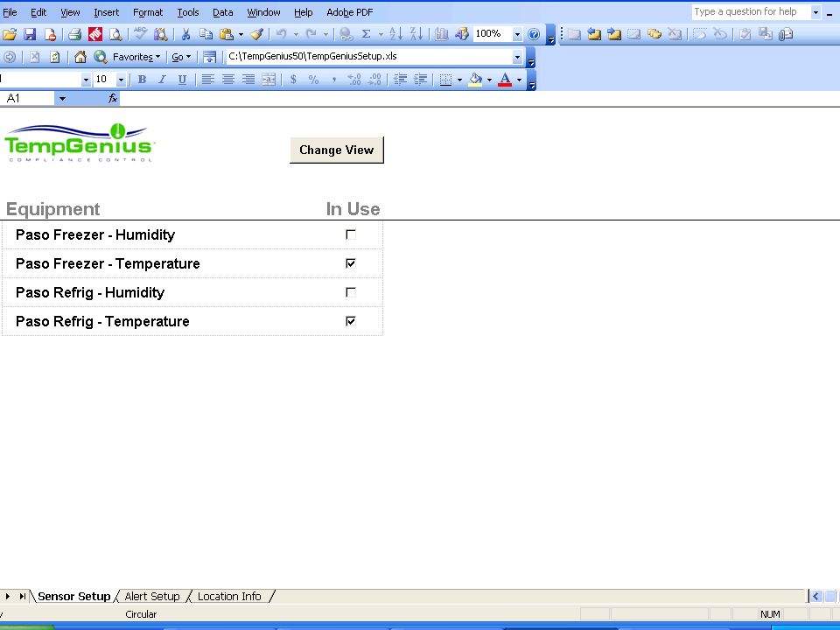The width and height of the screenshot is (840, 630).
Task: Click the insert function fx button
Action: tap(113, 99)
